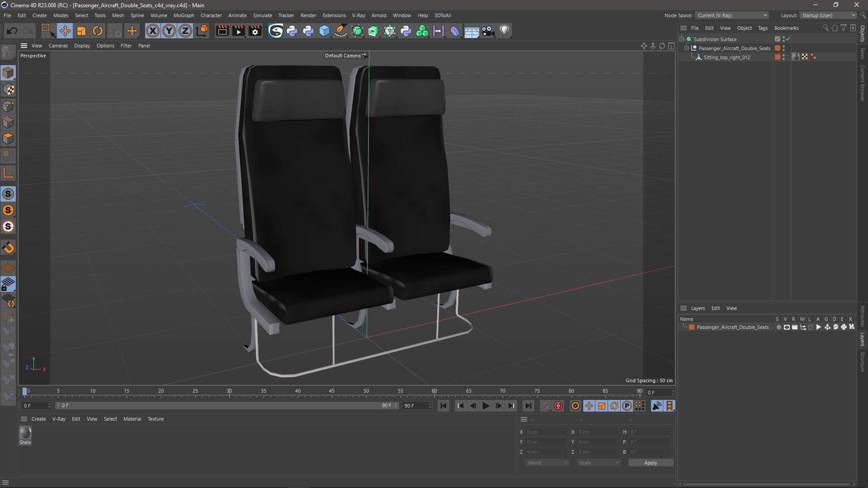Screen dimensions: 868x488
Task: Toggle visibility dots for Sitting_top_right_012
Action: coord(783,57)
